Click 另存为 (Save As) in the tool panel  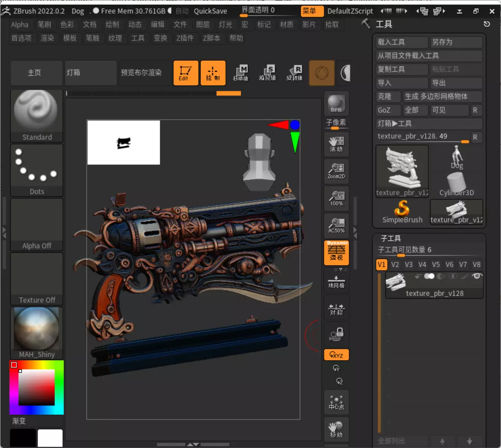456,42
